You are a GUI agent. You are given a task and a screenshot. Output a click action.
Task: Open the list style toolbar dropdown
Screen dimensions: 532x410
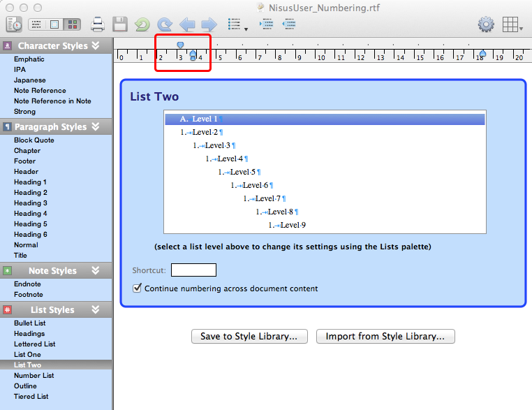[x=237, y=24]
